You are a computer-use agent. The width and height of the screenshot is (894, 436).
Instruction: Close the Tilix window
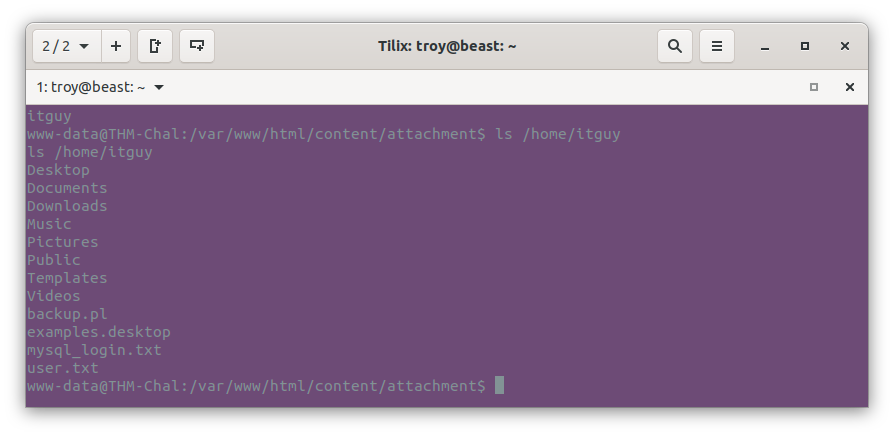(845, 46)
